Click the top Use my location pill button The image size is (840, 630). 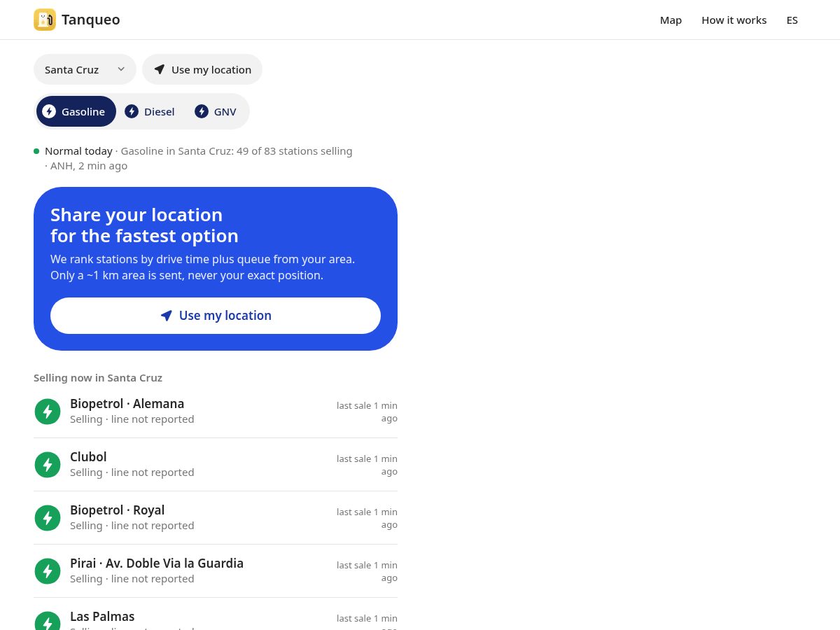(x=202, y=69)
